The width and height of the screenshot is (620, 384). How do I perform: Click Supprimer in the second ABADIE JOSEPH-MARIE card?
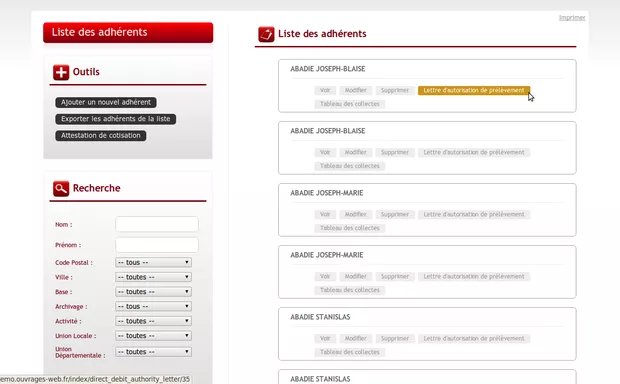(395, 277)
